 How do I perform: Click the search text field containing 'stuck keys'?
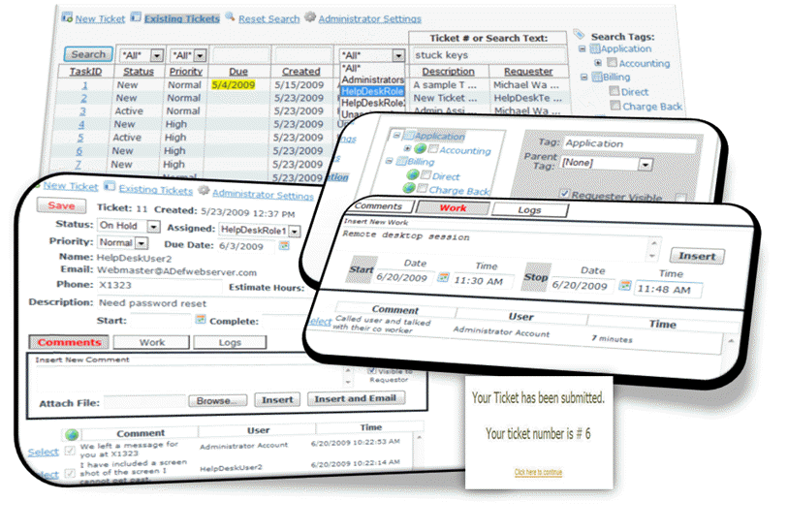click(488, 55)
